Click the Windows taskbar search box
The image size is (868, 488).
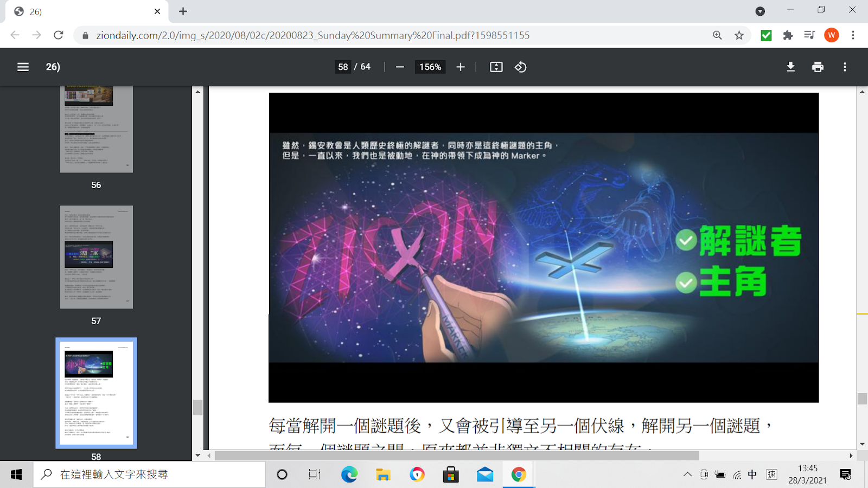point(149,475)
